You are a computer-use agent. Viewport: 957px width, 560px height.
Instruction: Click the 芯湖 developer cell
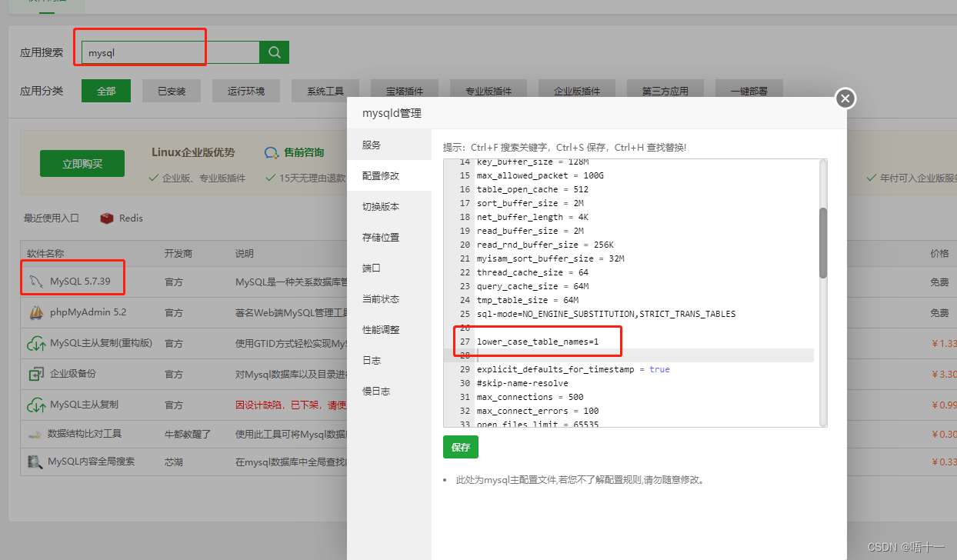click(173, 462)
